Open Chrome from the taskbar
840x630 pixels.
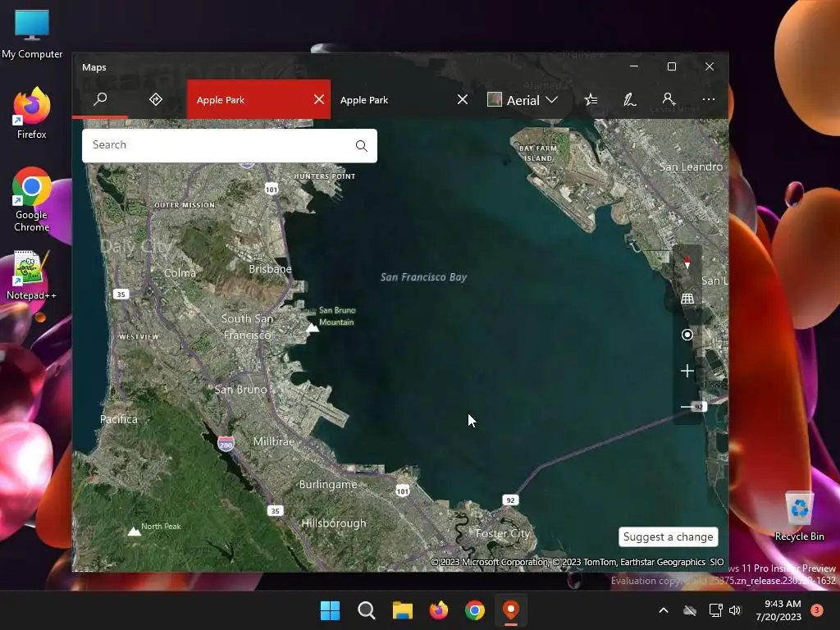(475, 610)
